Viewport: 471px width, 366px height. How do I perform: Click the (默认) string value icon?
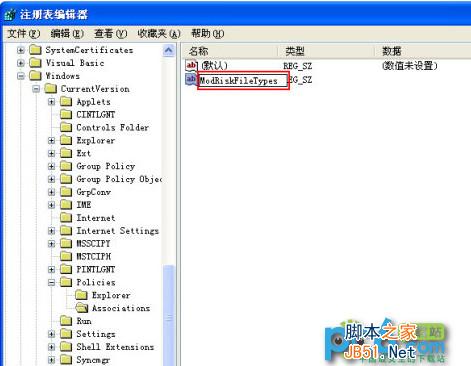[x=191, y=65]
